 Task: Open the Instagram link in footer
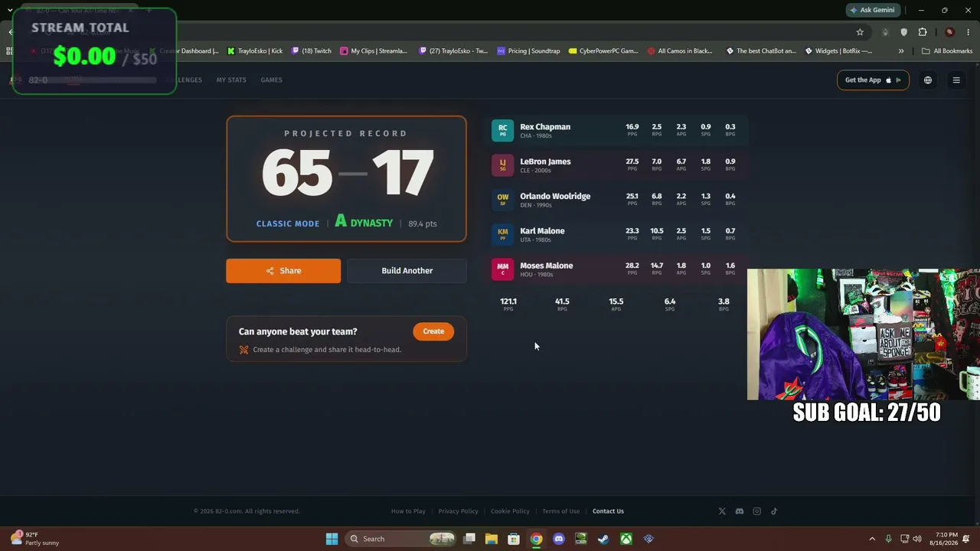(x=757, y=511)
